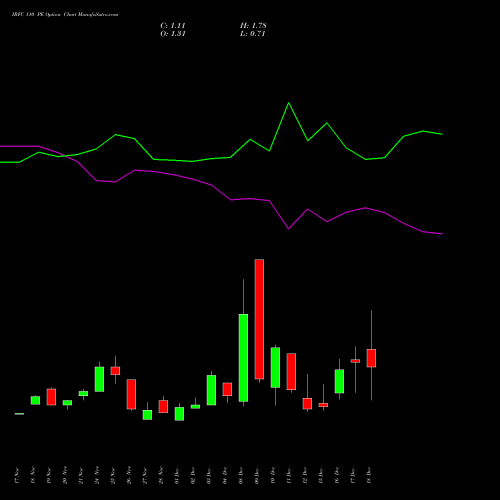Click the green candlestick for 16 Dec
Image resolution: width=500 pixels, height=500 pixels.
(x=339, y=381)
